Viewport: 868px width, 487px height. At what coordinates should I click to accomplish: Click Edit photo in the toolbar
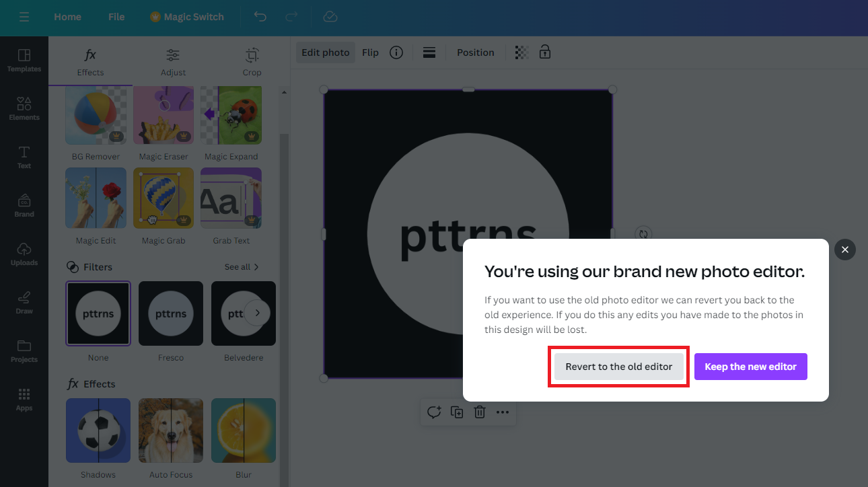point(326,52)
